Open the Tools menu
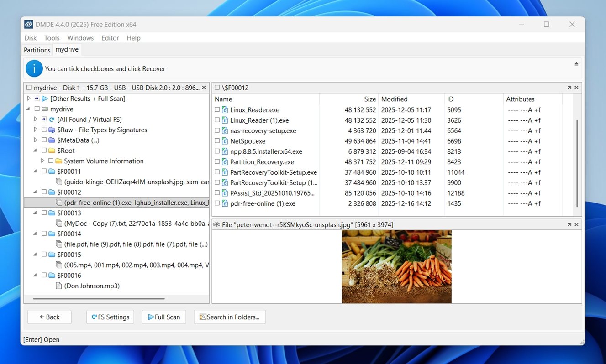 [x=52, y=38]
